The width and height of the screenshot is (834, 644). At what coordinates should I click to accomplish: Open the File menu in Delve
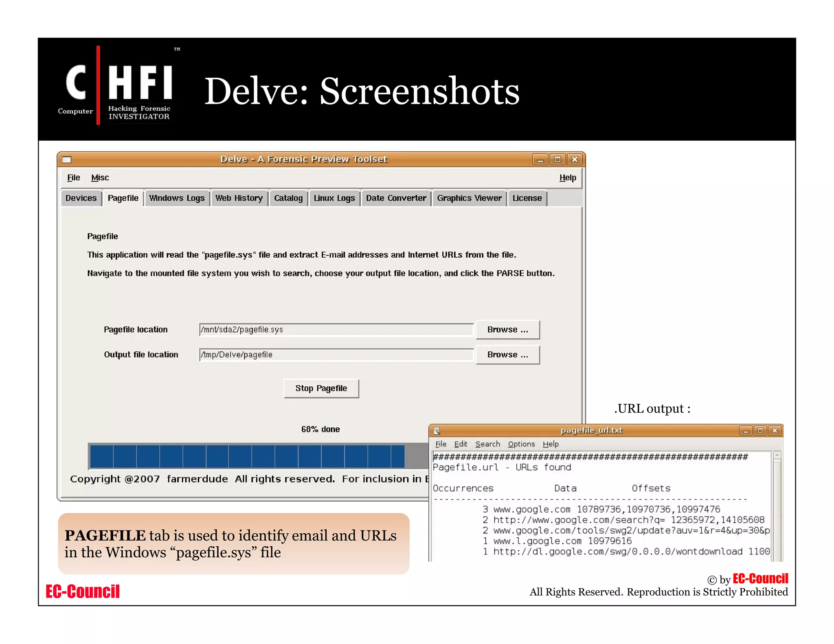click(x=73, y=178)
